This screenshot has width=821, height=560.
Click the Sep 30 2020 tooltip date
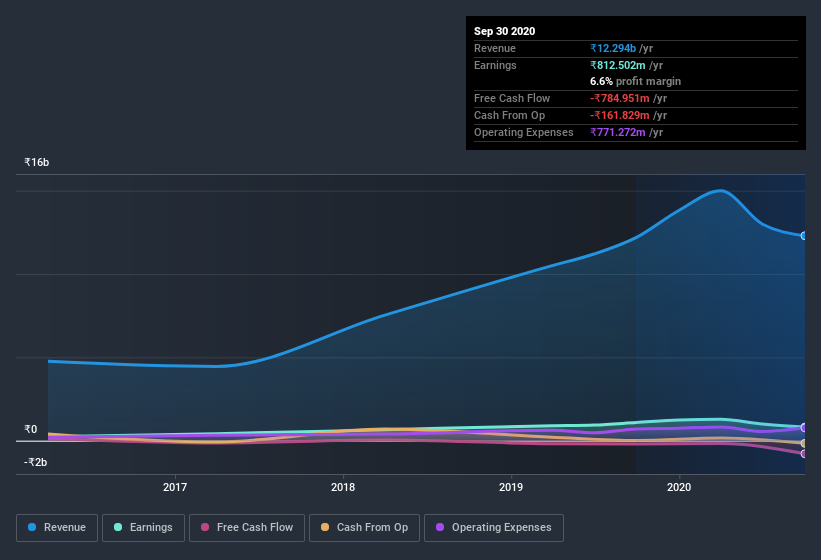(505, 31)
